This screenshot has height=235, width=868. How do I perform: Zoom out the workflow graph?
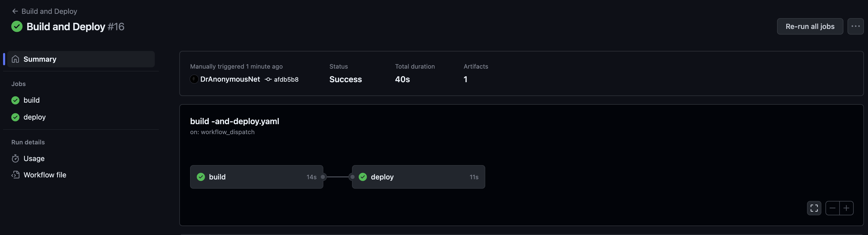[x=832, y=208]
